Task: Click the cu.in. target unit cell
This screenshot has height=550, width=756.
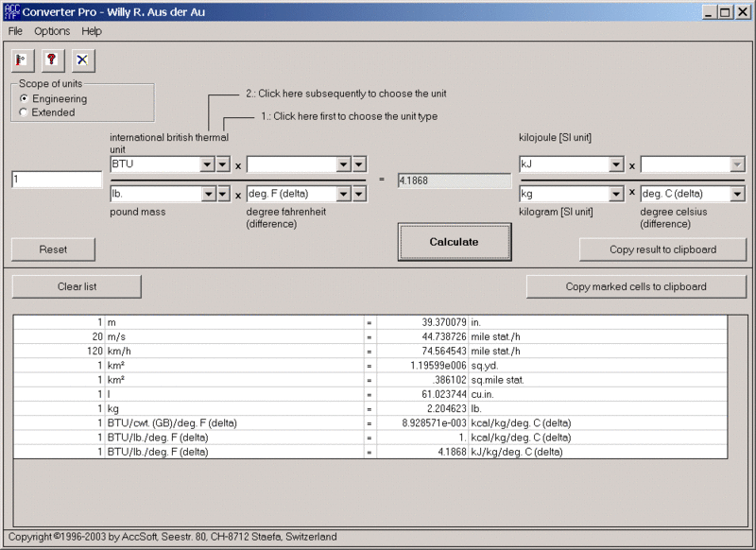Action: coord(598,394)
